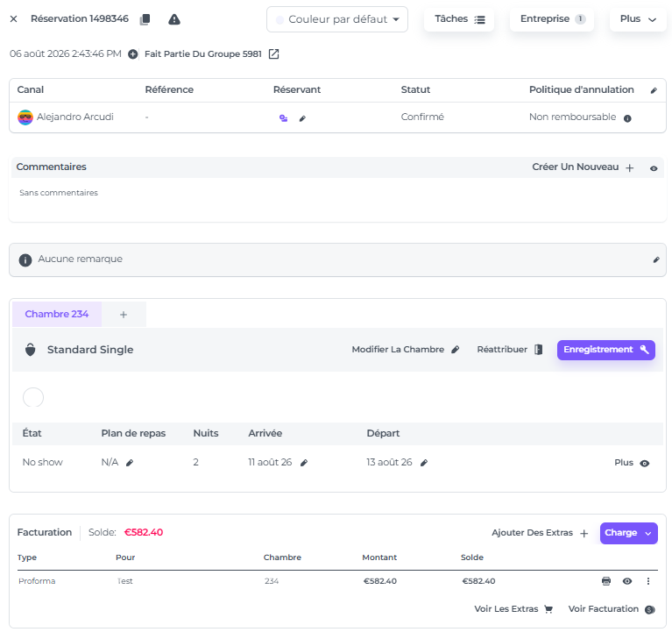Screen dimensions: 672x632
Task: Edit departure date 13 août 26
Action: tap(424, 463)
